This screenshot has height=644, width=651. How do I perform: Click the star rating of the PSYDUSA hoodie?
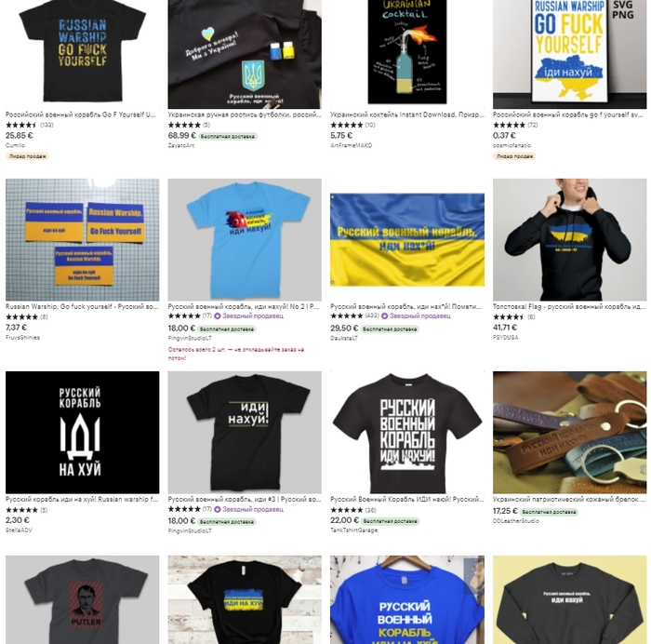(x=509, y=317)
